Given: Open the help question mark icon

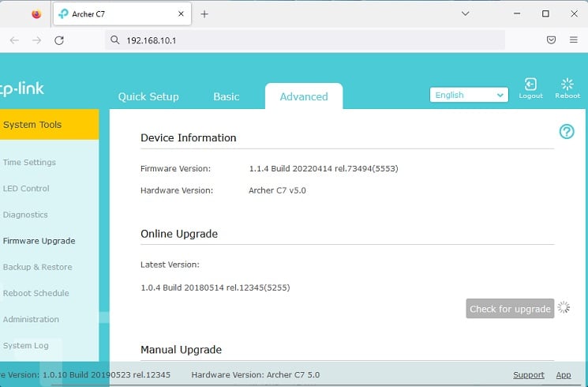Looking at the screenshot, I should pos(567,132).
